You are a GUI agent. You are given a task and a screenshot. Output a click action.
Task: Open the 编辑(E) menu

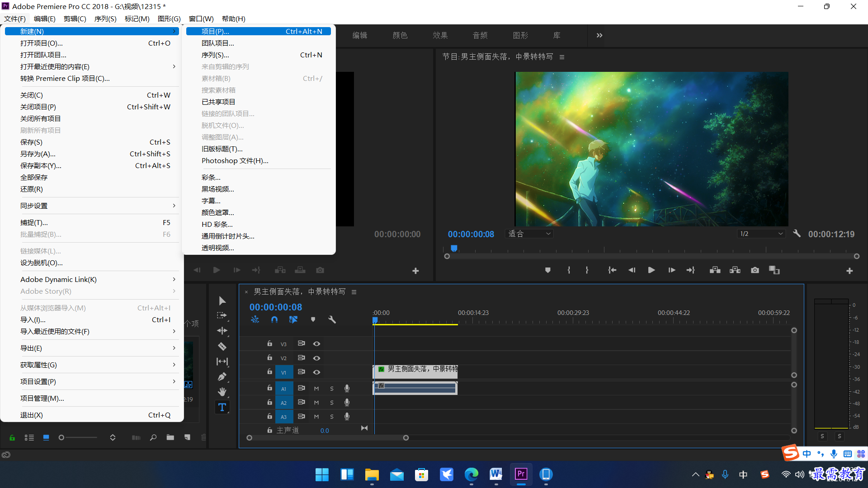[44, 19]
